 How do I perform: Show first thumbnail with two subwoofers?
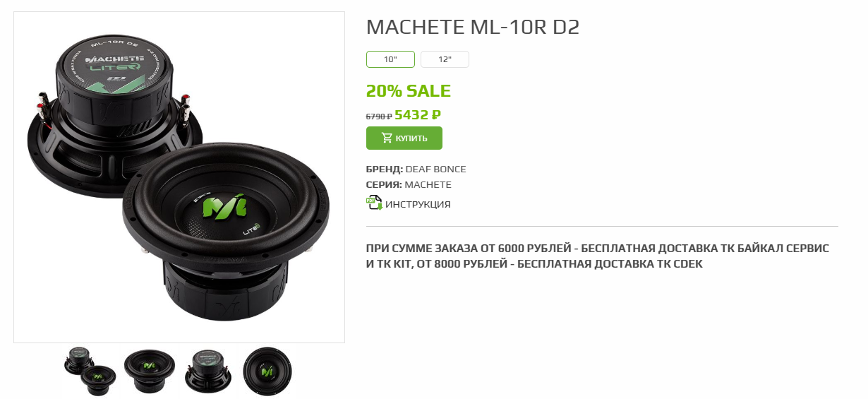91,371
